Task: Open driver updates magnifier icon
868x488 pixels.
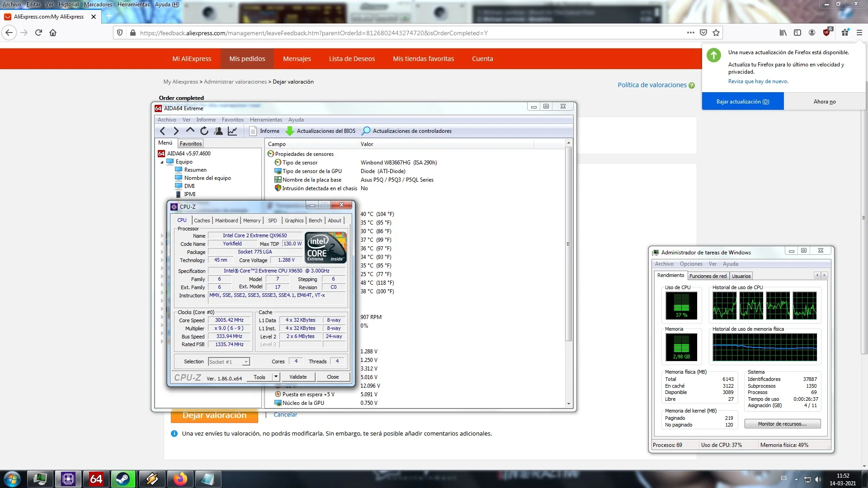Action: point(366,131)
